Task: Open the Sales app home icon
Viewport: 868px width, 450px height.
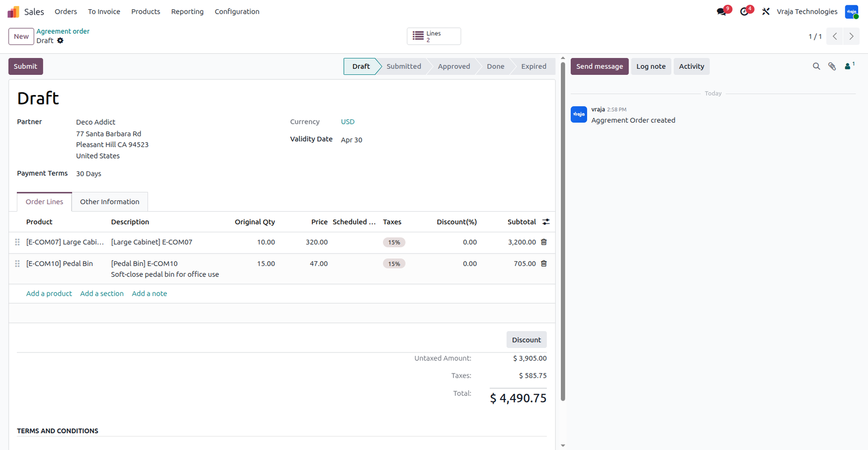Action: (x=14, y=11)
